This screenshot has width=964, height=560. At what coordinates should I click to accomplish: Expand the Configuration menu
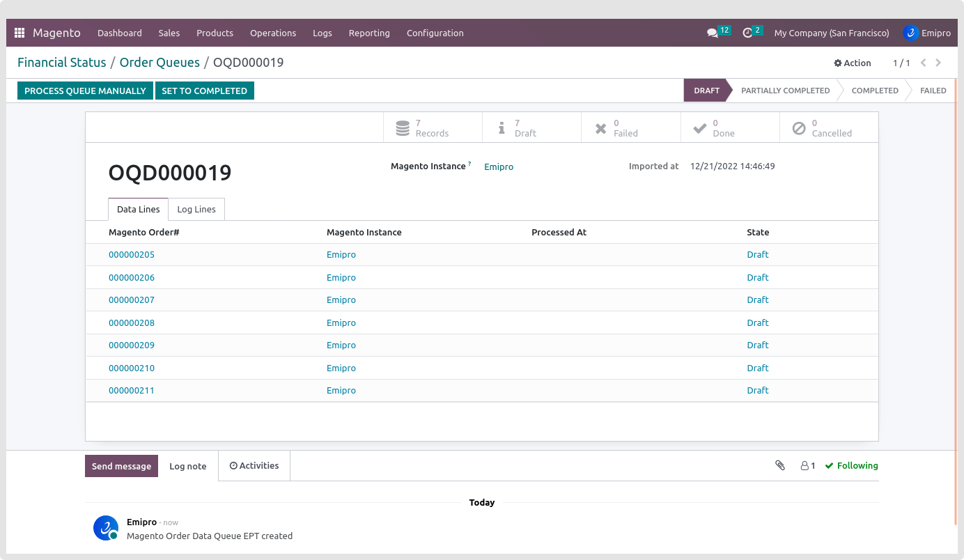pyautogui.click(x=435, y=33)
